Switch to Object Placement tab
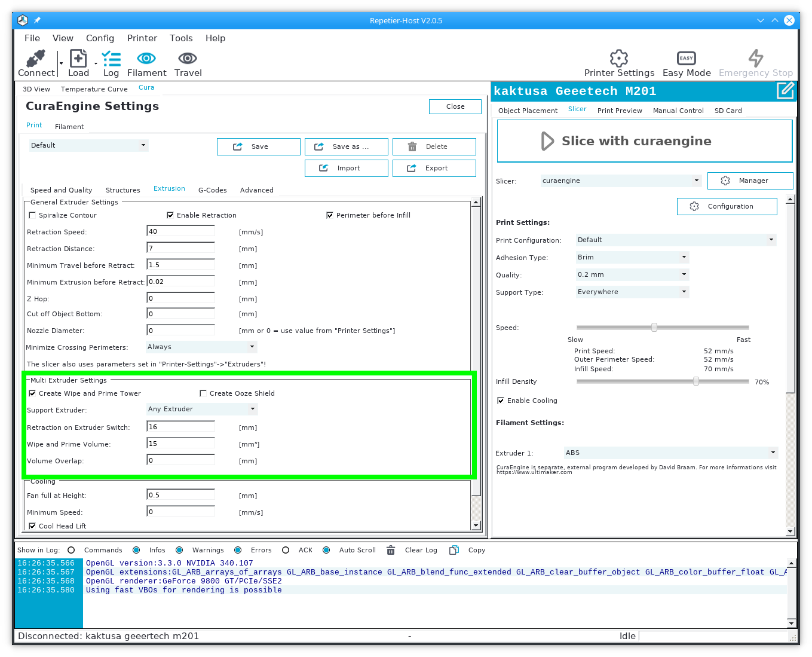This screenshot has height=657, width=812. pos(528,111)
